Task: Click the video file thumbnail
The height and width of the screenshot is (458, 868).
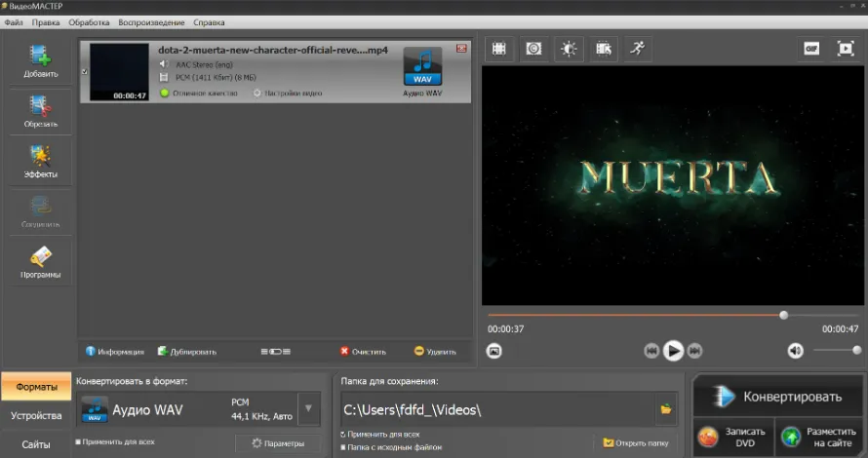Action: [119, 72]
